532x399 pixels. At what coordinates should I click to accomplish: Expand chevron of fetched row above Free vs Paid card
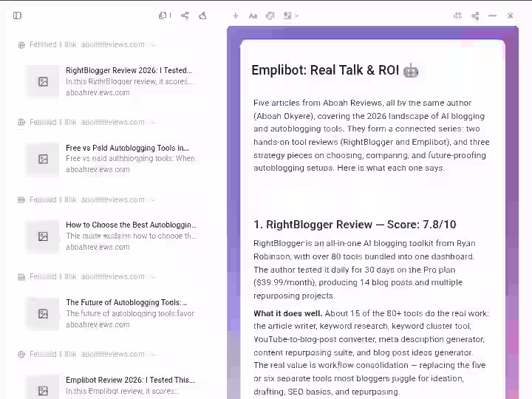coord(153,122)
